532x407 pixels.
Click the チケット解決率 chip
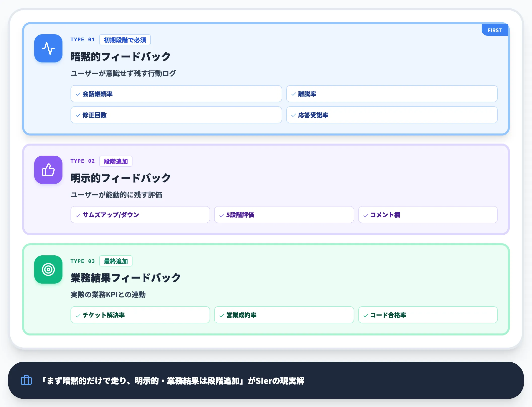click(x=140, y=315)
